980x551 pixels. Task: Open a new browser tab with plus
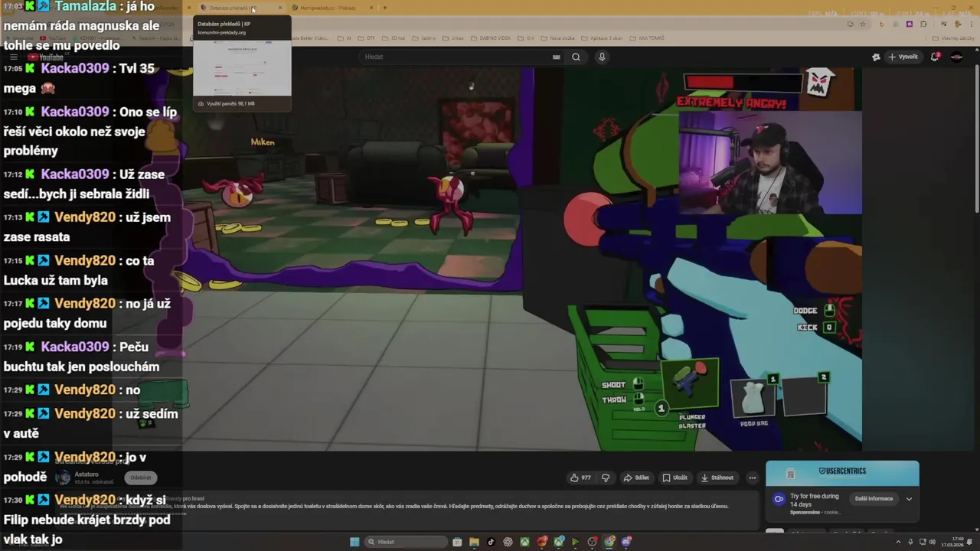point(384,8)
